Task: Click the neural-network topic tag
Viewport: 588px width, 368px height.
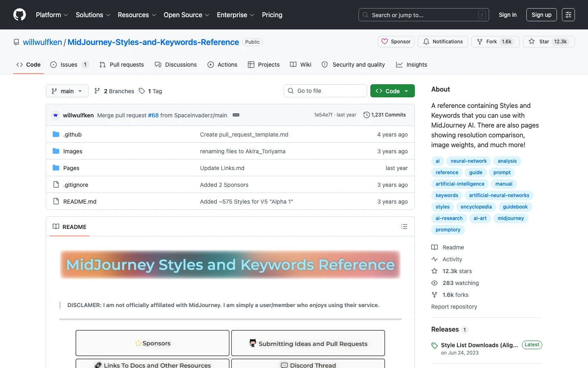Action: [468, 161]
